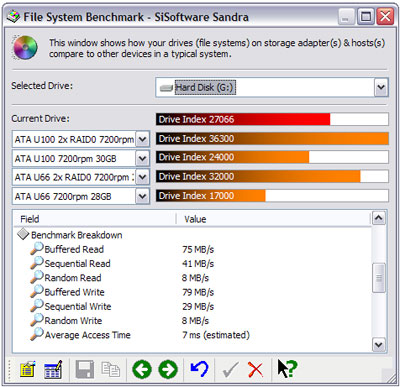The width and height of the screenshot is (400, 387).
Task: Select the Buffered Write row label
Action: point(74,292)
